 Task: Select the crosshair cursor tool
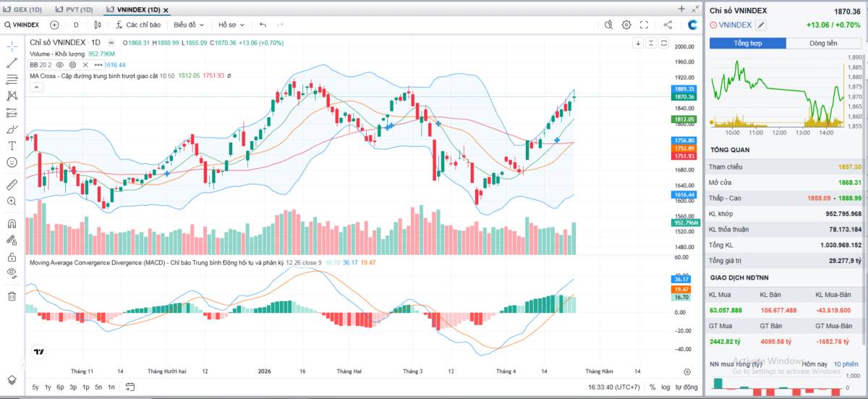coord(12,46)
